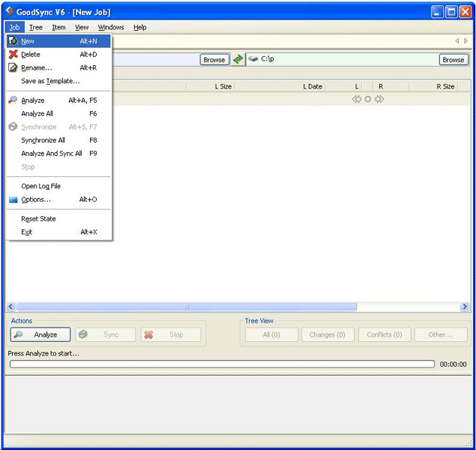Open Log File from the Job menu
Viewport: 476px width, 450px height.
(x=58, y=186)
